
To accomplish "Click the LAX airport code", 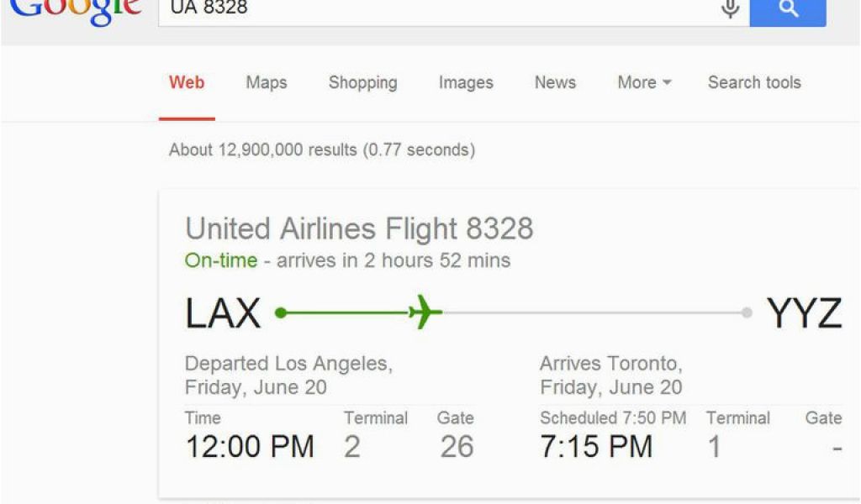I will pyautogui.click(x=222, y=313).
